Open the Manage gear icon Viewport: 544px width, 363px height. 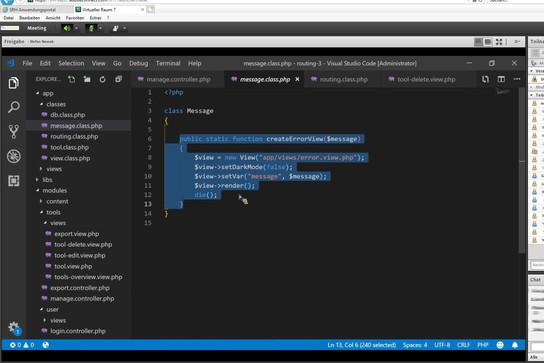point(14,327)
